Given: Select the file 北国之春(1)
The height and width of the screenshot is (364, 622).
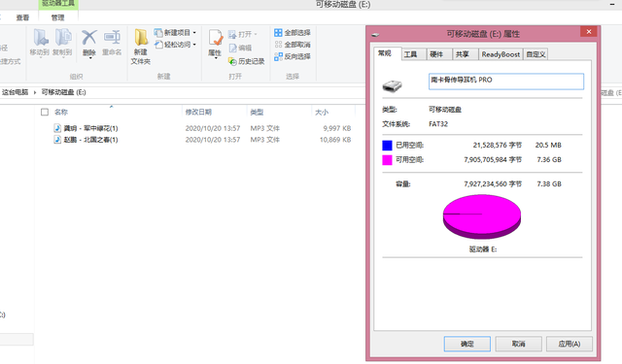Looking at the screenshot, I should point(90,140).
